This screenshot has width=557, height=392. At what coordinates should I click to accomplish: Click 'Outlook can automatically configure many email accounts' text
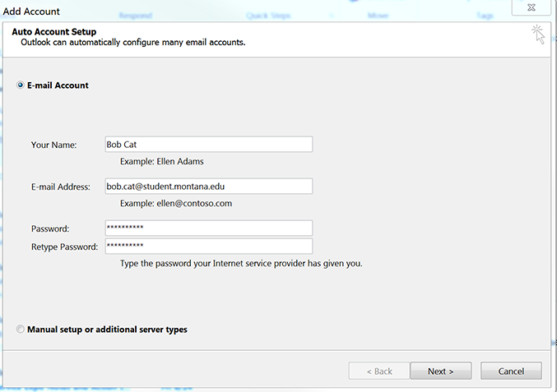tap(133, 42)
